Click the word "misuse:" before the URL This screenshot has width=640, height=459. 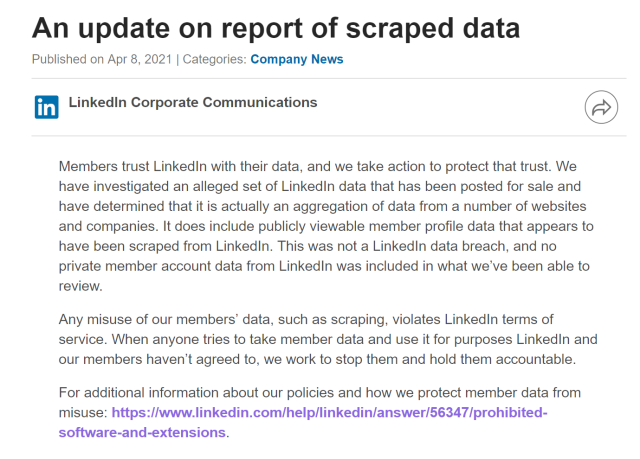83,412
